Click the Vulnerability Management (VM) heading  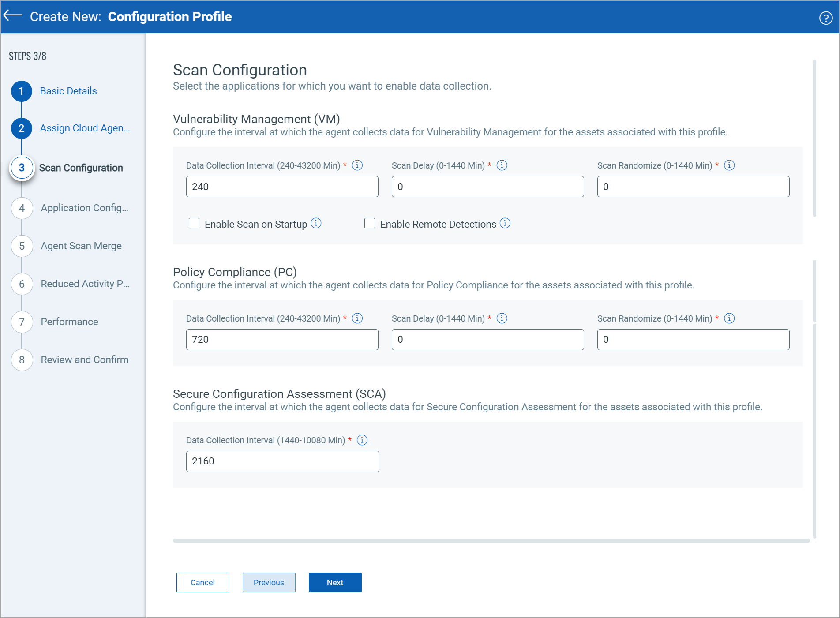click(x=256, y=119)
